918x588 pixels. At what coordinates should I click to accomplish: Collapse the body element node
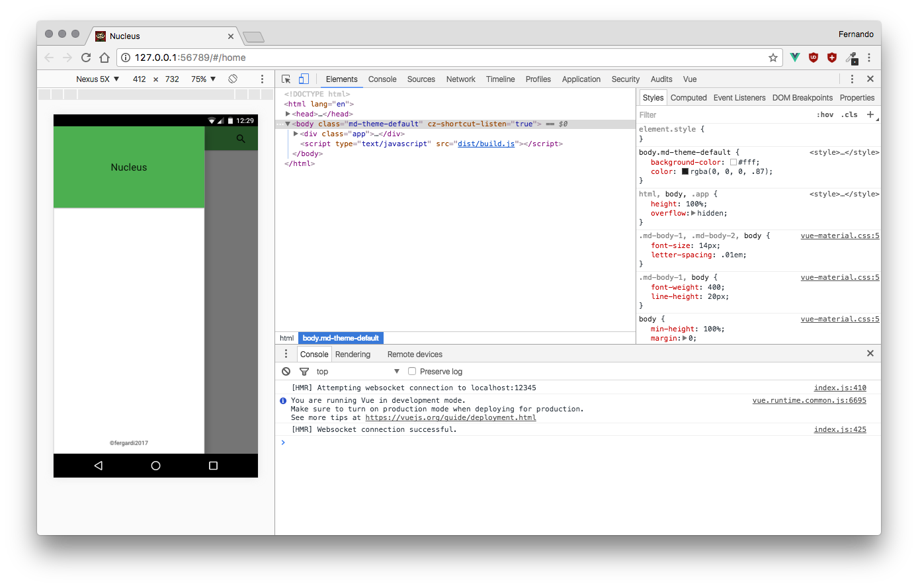(288, 124)
